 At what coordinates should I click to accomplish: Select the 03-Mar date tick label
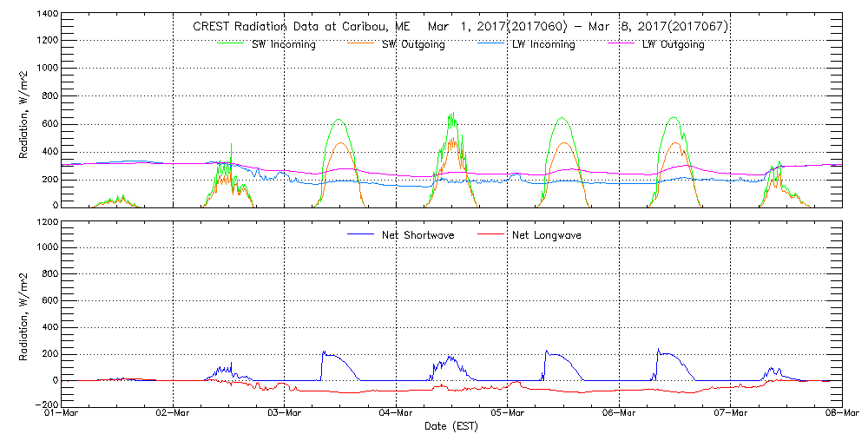tap(285, 414)
